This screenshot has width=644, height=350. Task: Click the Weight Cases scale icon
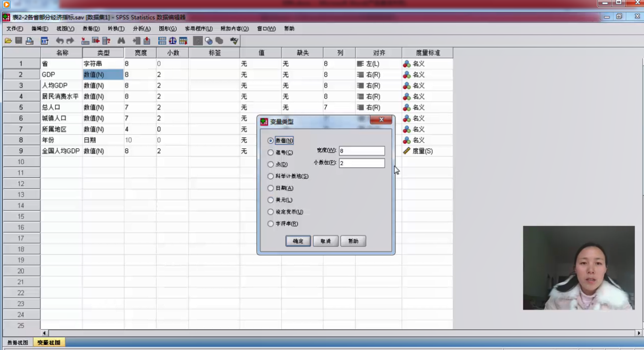pyautogui.click(x=173, y=41)
